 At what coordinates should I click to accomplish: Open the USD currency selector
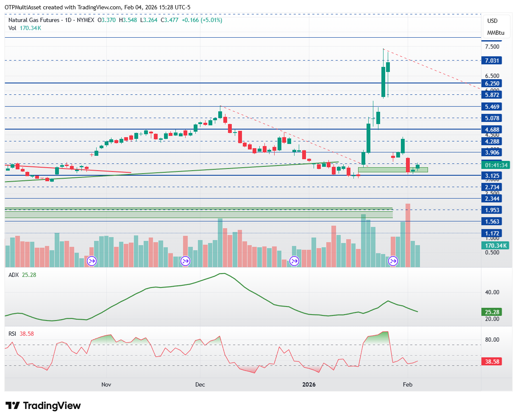[492, 21]
